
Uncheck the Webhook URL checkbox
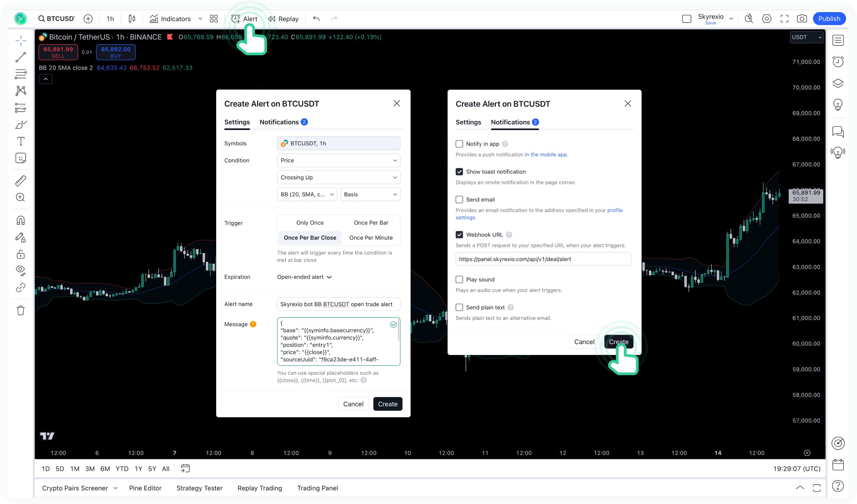point(459,235)
